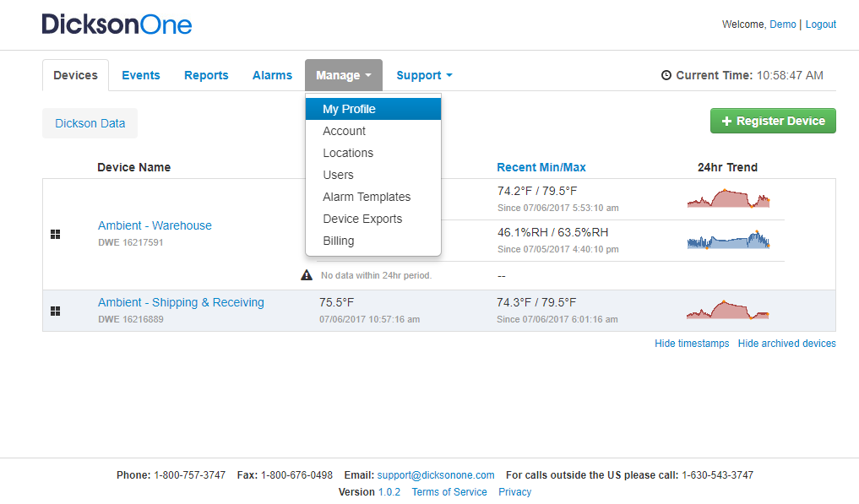The image size is (859, 504).
Task: Click the Device Name column header
Action: tap(133, 167)
